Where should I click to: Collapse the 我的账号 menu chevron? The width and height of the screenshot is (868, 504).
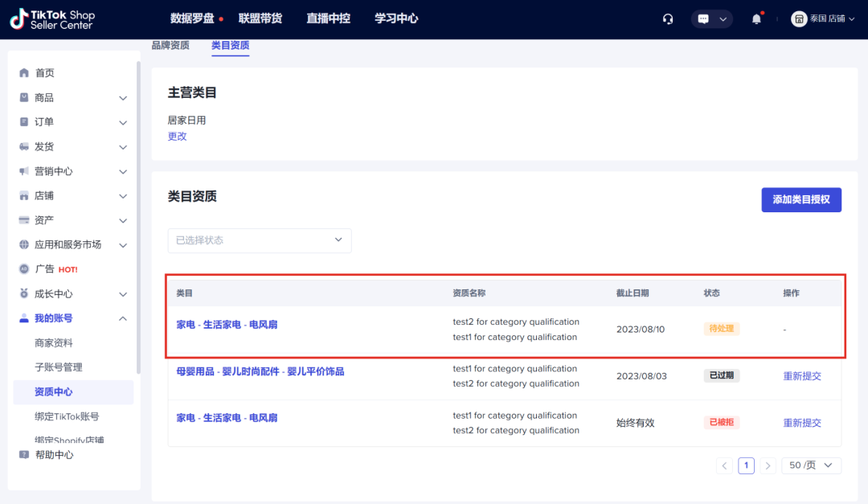(x=123, y=318)
